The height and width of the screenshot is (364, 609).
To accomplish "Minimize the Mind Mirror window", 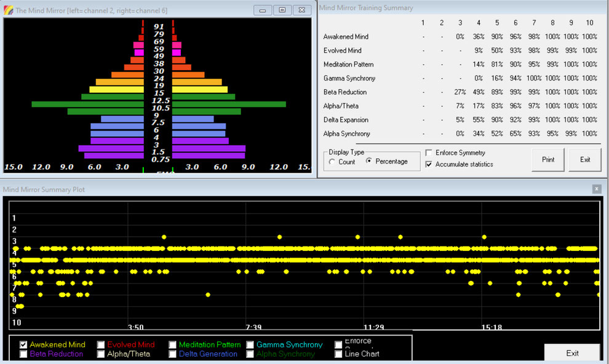I will (263, 10).
